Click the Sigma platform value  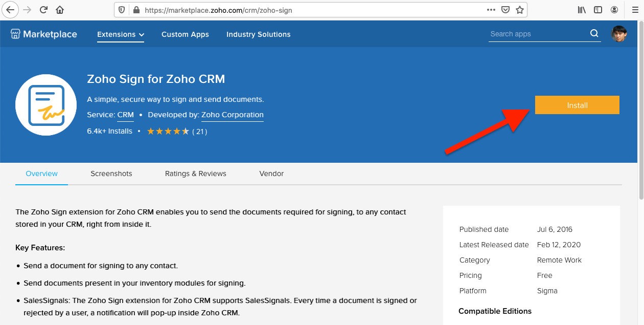tap(547, 291)
